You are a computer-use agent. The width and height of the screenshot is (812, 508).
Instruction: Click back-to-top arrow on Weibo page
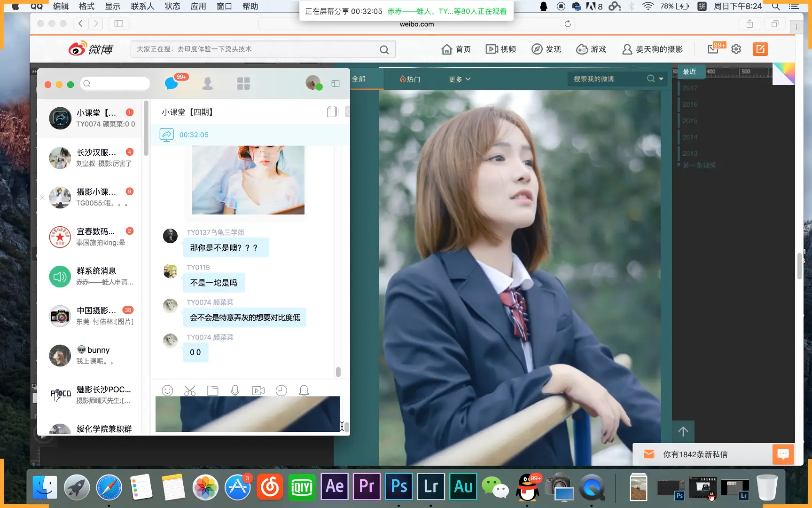pyautogui.click(x=683, y=431)
